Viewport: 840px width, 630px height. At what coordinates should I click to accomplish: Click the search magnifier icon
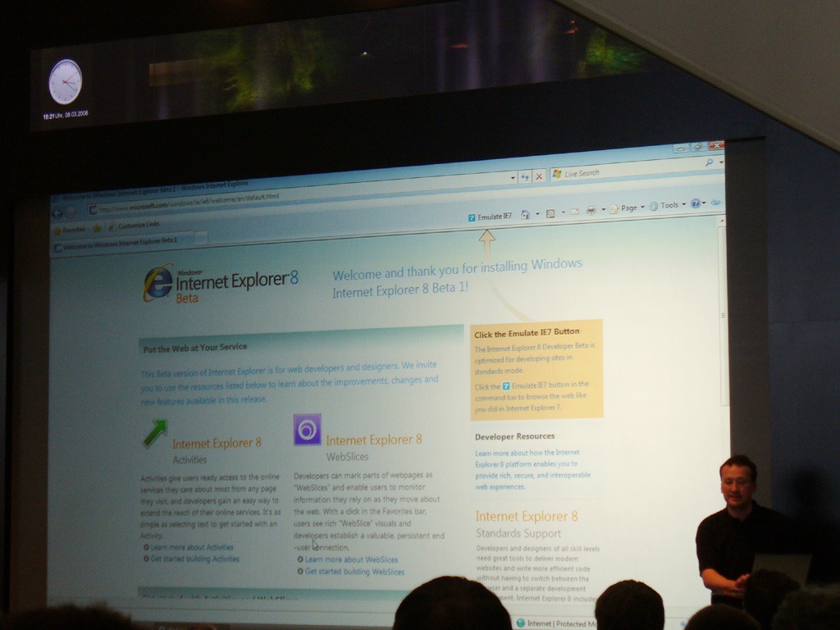pos(709,162)
